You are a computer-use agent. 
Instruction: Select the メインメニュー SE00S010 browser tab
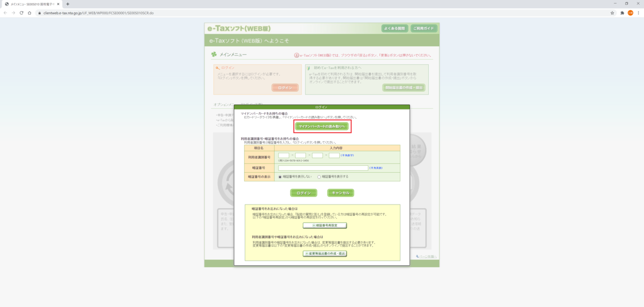[x=32, y=4]
